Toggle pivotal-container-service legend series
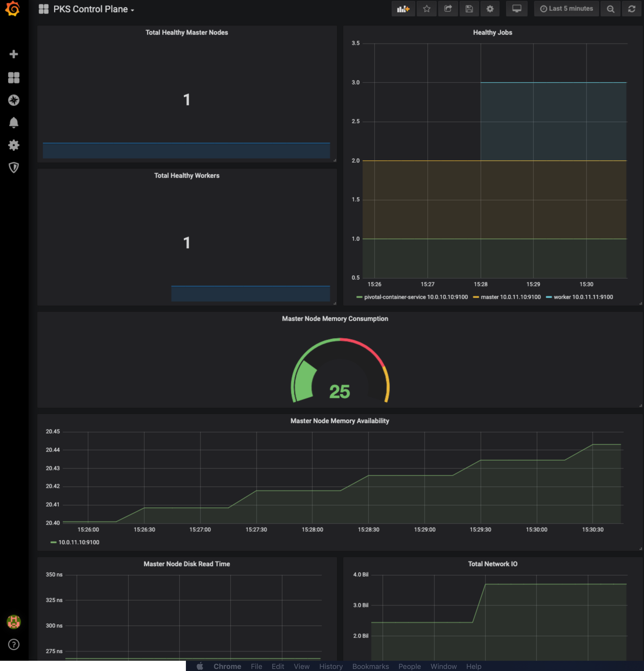Viewport: 644px width, 671px height. [x=415, y=297]
